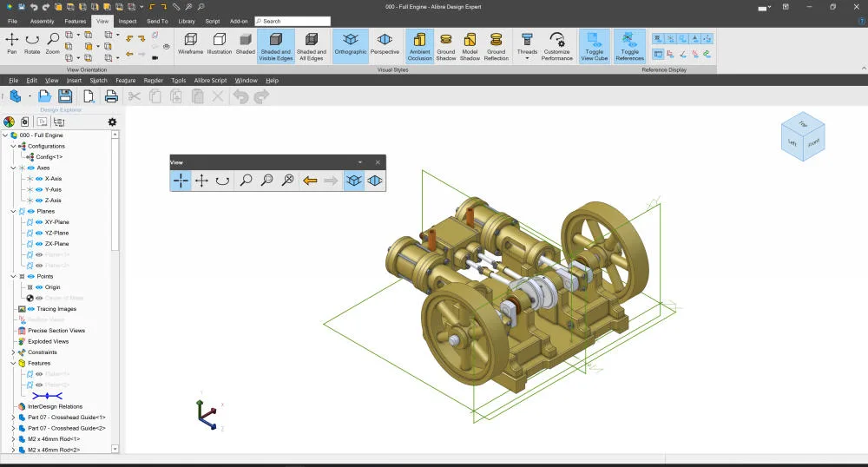Open the Sketch menu
Screen dimensions: 868x467
[99, 80]
